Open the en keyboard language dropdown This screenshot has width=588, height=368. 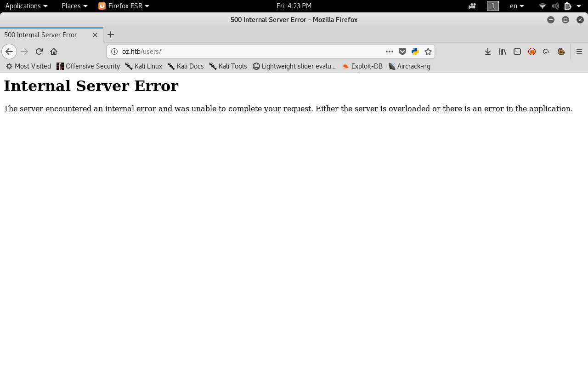(x=517, y=6)
